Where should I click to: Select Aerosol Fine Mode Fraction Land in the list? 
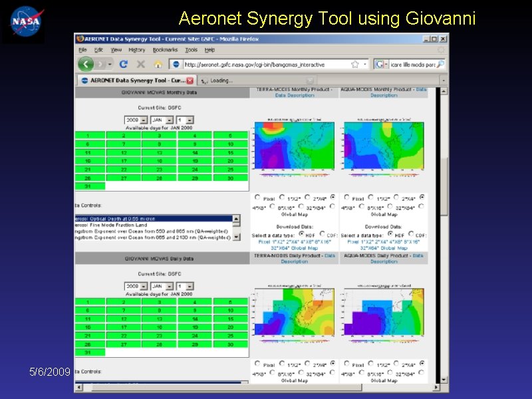[154, 225]
